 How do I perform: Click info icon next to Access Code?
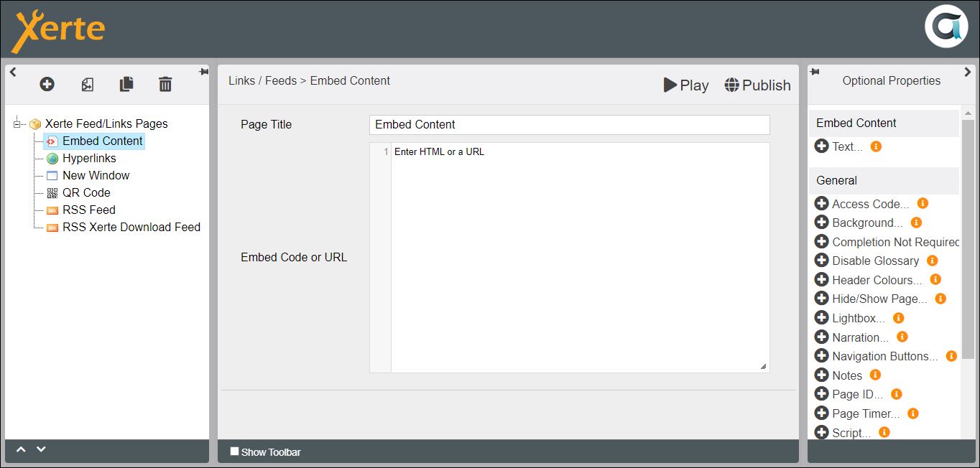(x=923, y=204)
